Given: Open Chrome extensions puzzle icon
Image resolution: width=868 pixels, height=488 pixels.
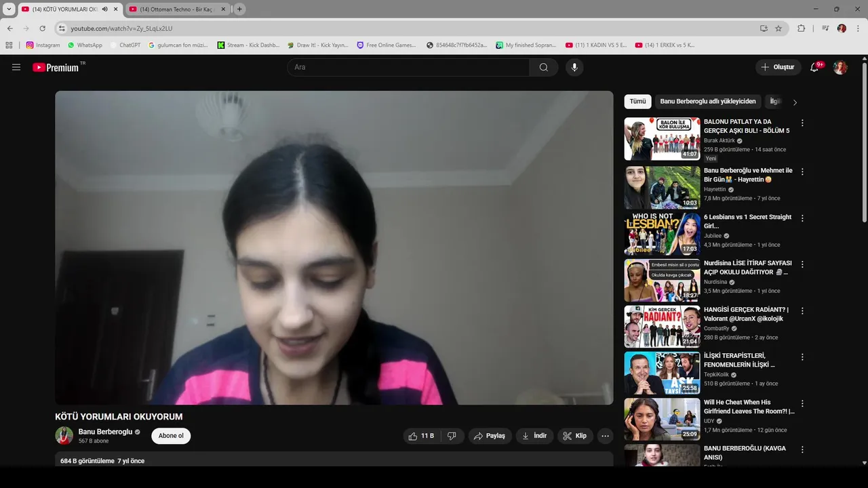Looking at the screenshot, I should 802,28.
